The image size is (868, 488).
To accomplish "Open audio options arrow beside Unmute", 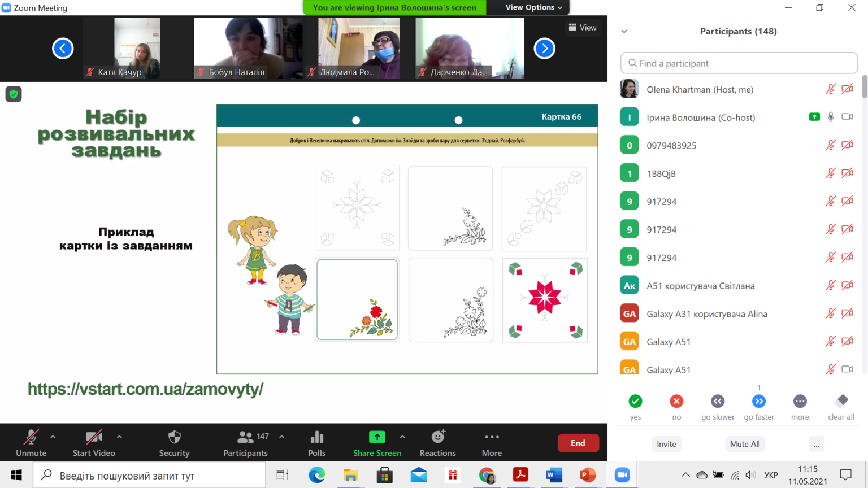I will (x=53, y=437).
